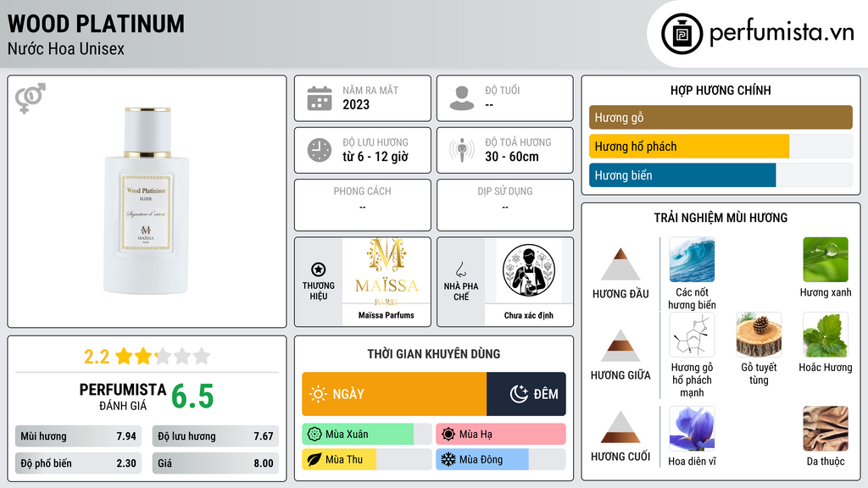Click the Giá 8.00 score bar
This screenshot has height=488, width=868.
click(x=215, y=463)
